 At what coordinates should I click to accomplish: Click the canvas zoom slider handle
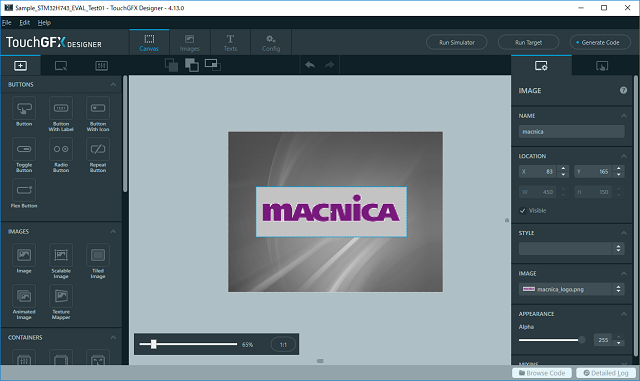(x=153, y=344)
